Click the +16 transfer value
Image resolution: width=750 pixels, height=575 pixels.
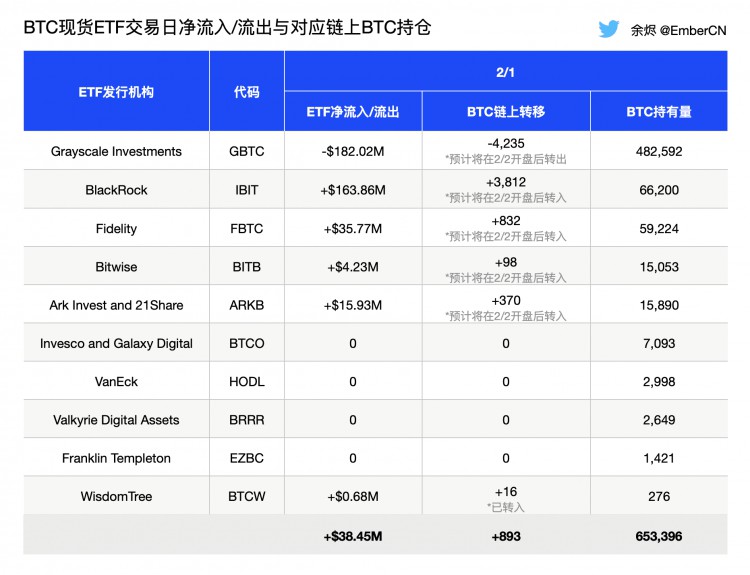coord(506,492)
